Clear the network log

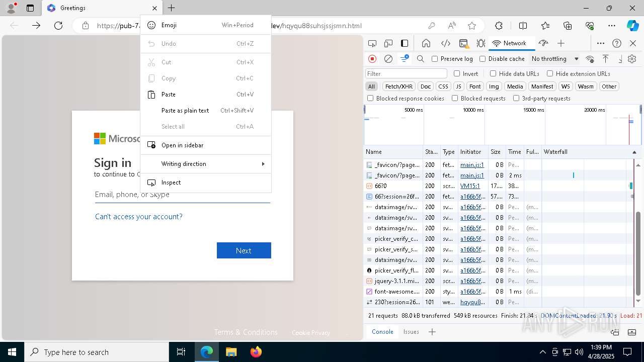point(388,59)
